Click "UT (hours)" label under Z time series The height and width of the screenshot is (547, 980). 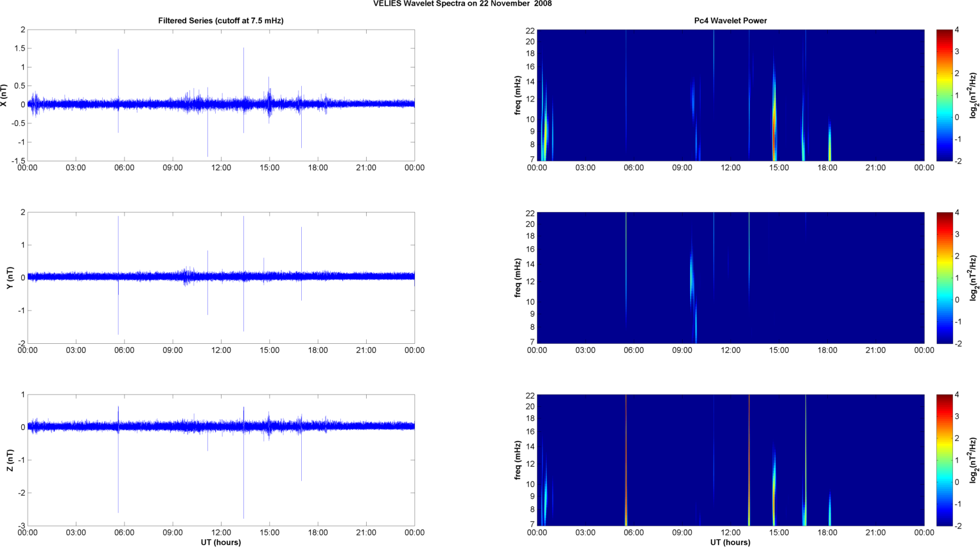(221, 543)
